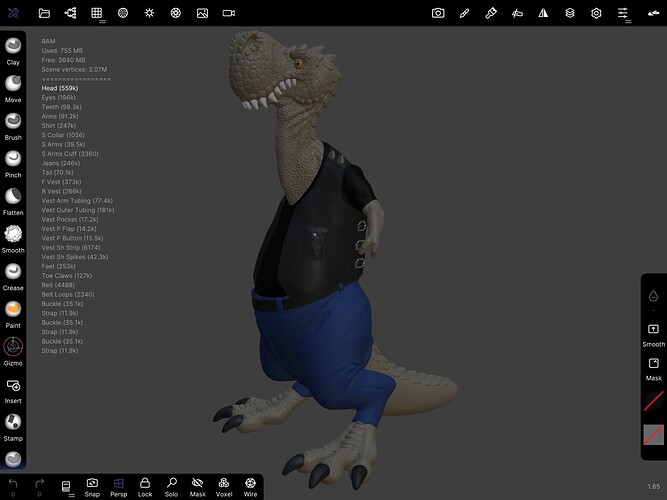Select Arms (91.2k) in object list
The width and height of the screenshot is (667, 500).
tap(60, 116)
